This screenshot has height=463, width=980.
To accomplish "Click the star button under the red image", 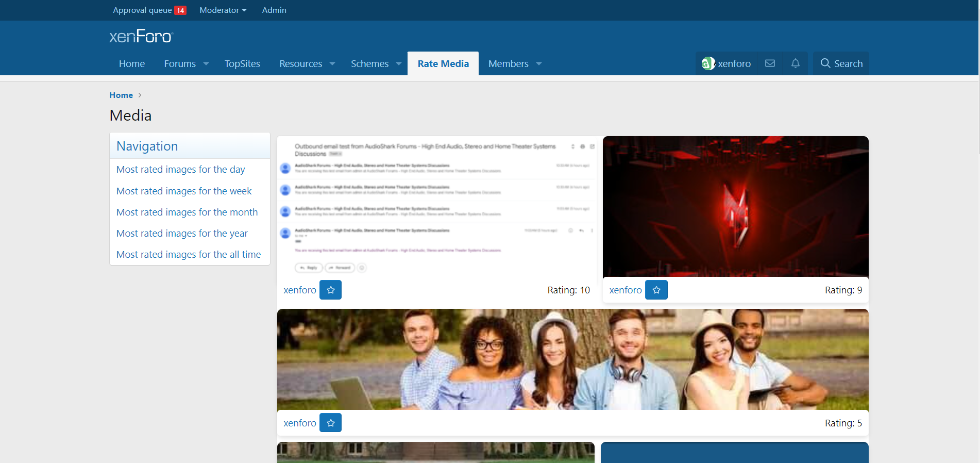I will click(x=656, y=290).
